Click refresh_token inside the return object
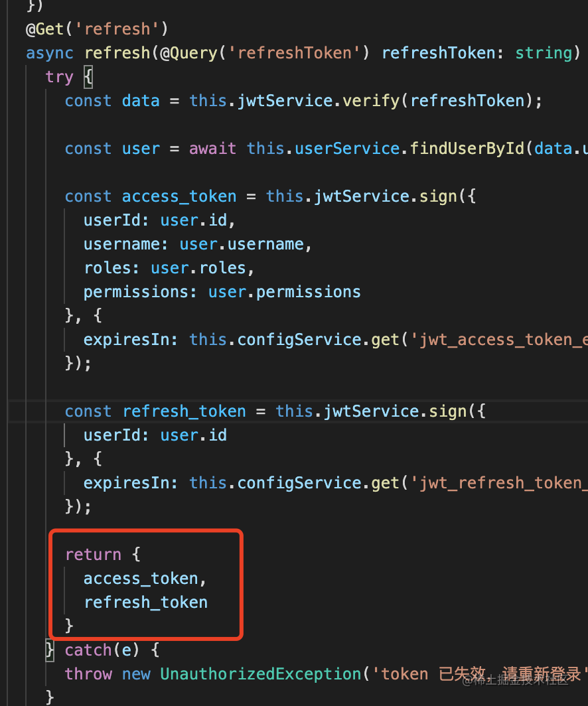The image size is (588, 706). tap(145, 602)
